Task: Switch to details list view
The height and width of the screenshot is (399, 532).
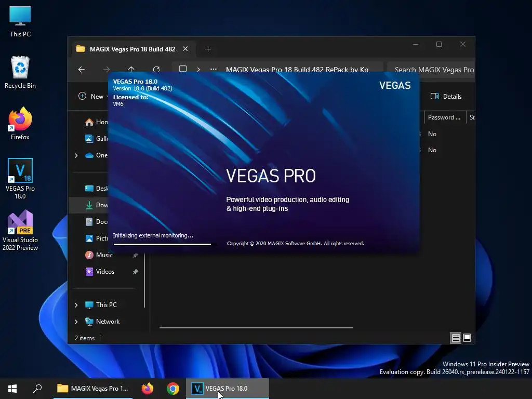Action: tap(456, 338)
